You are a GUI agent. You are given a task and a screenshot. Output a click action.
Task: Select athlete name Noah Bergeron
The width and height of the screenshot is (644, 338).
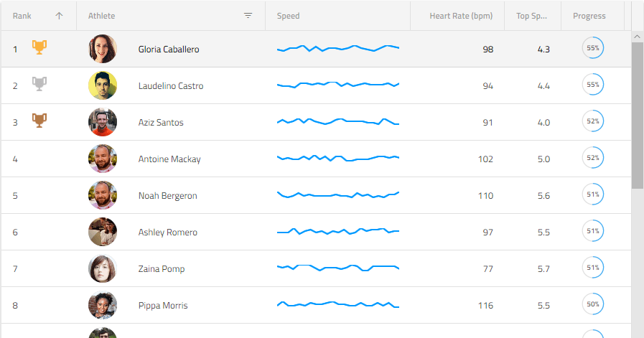click(167, 196)
